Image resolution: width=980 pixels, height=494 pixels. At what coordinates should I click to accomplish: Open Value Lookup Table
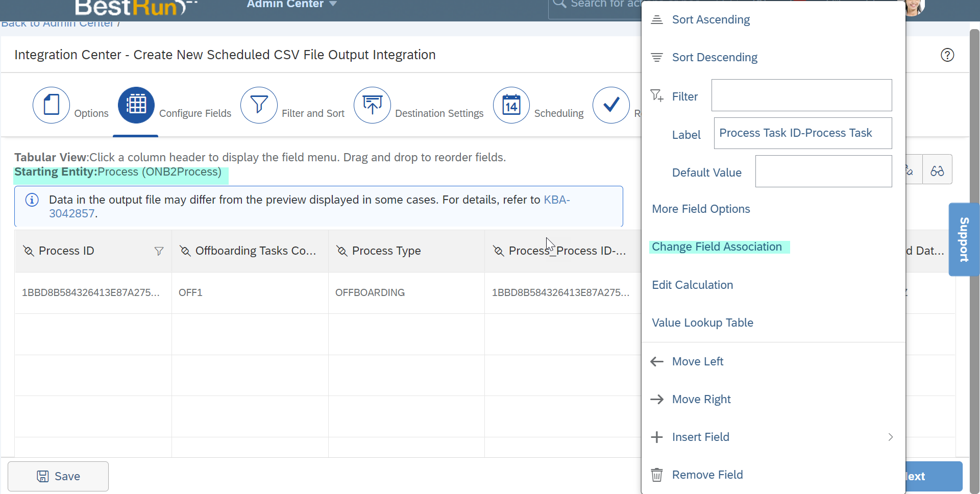click(702, 323)
